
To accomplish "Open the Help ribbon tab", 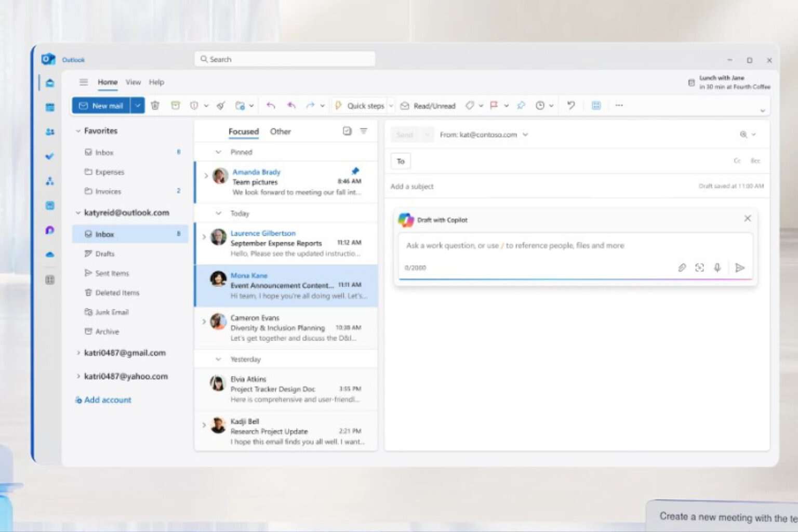I will tap(156, 82).
